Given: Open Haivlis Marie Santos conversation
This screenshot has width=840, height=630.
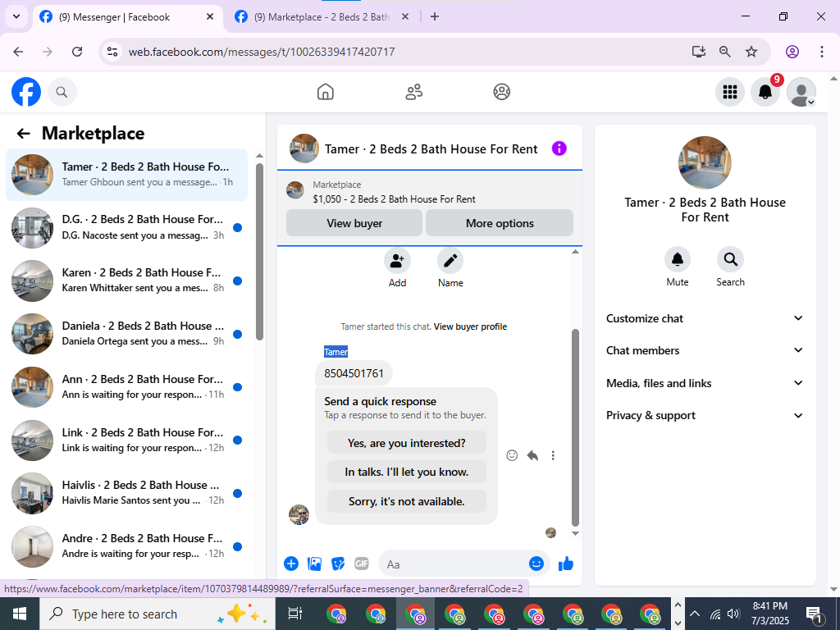Looking at the screenshot, I should pyautogui.click(x=126, y=493).
